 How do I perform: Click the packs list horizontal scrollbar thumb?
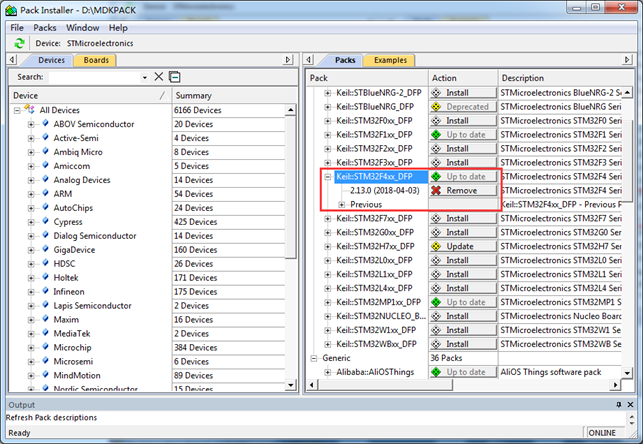pyautogui.click(x=385, y=385)
